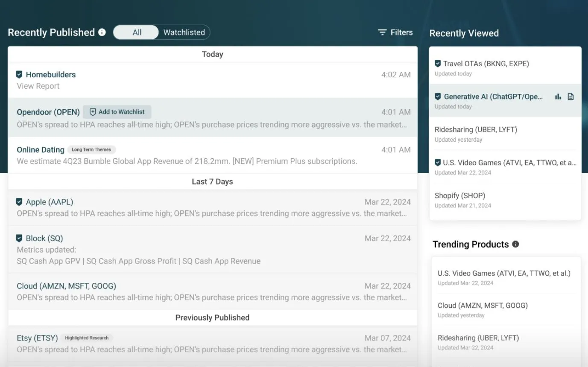Click the shield badge next to Block (SQ)
The image size is (588, 367).
pos(19,238)
